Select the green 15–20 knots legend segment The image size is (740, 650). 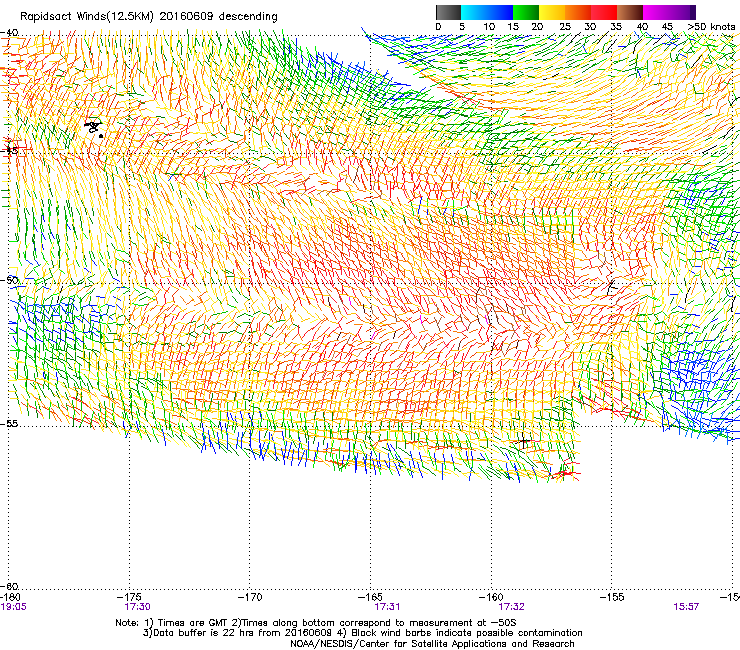(526, 12)
